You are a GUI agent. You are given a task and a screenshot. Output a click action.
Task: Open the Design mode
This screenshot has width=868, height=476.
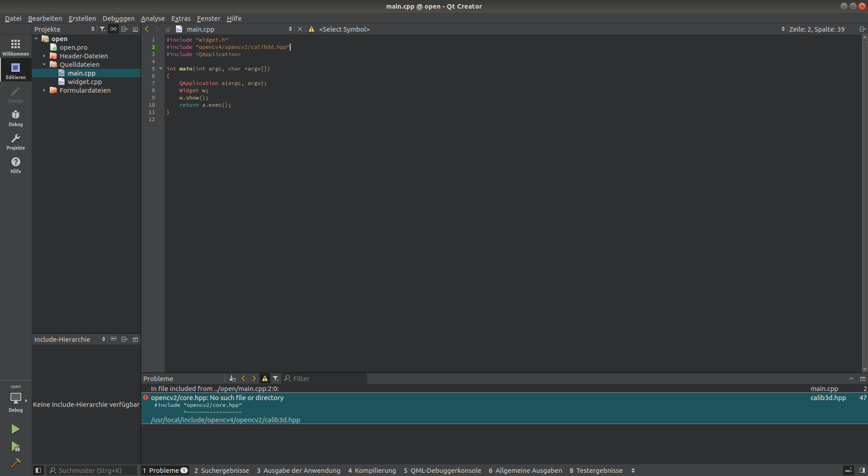(x=15, y=94)
